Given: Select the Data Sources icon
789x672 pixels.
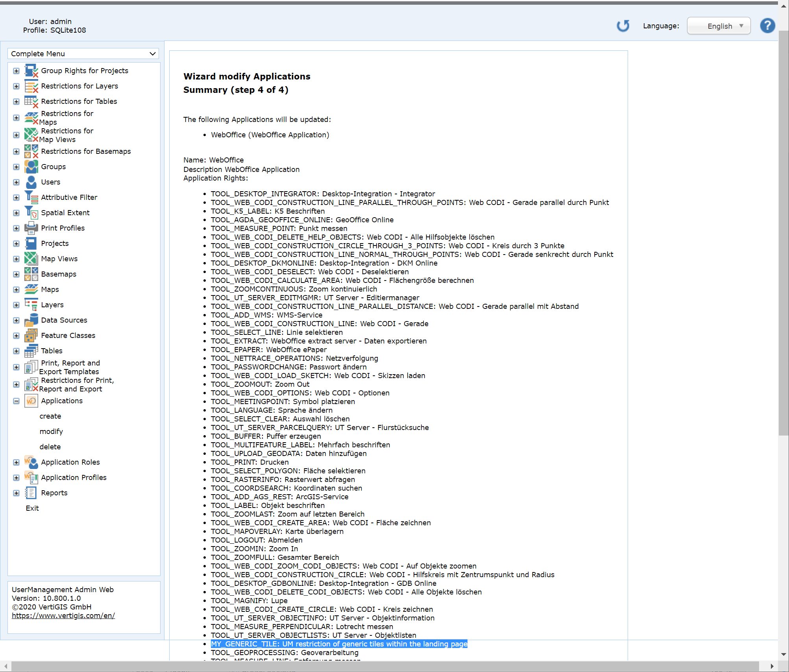Looking at the screenshot, I should (31, 320).
